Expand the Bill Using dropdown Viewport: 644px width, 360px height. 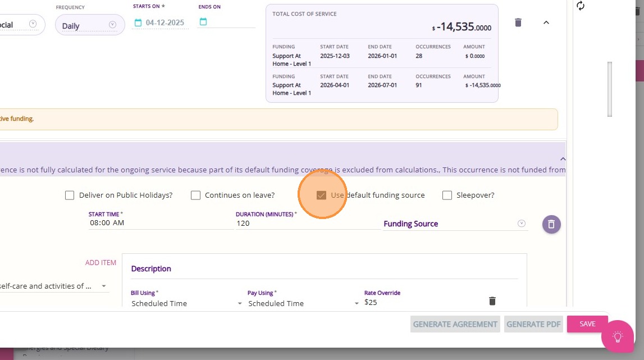(186, 303)
